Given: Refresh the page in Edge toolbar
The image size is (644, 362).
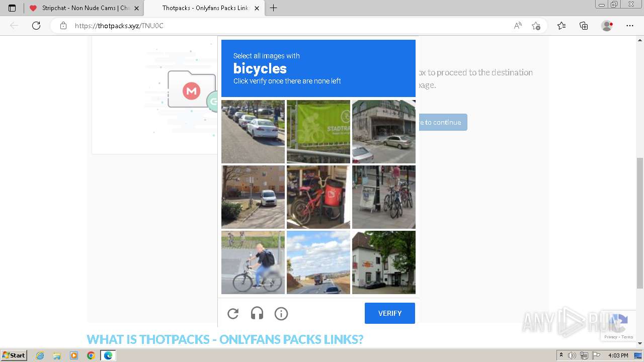Looking at the screenshot, I should coord(36,26).
